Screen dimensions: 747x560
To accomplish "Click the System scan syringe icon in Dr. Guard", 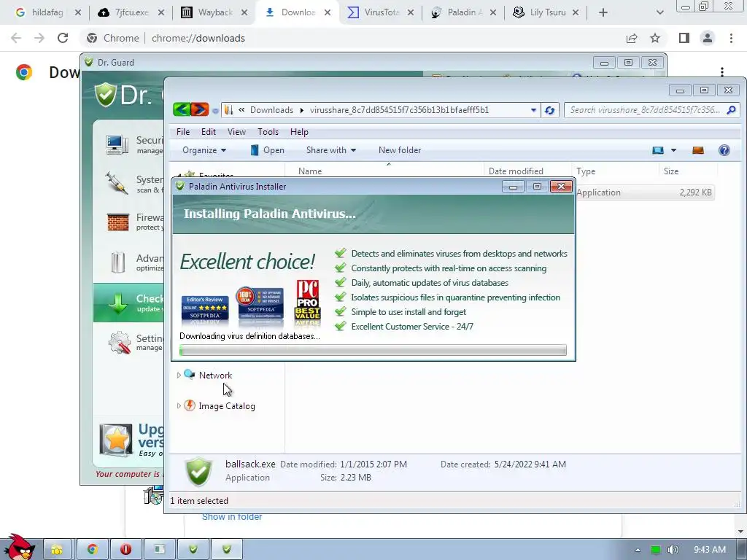I will (117, 183).
